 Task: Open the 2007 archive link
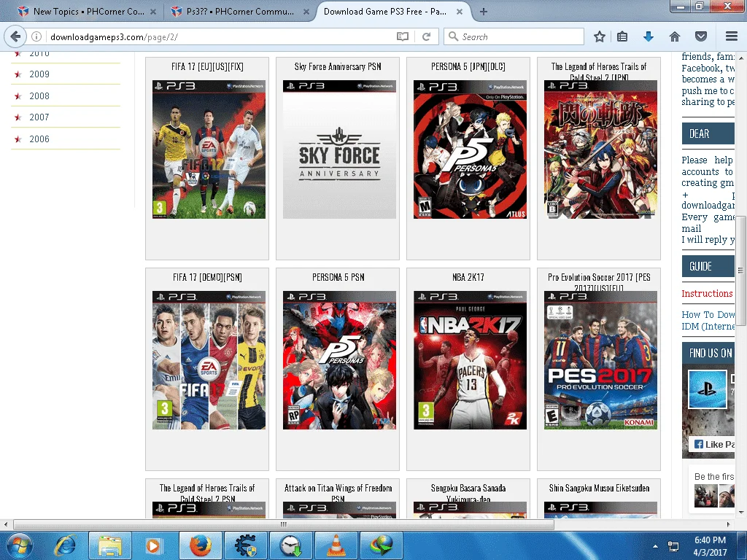tap(39, 117)
